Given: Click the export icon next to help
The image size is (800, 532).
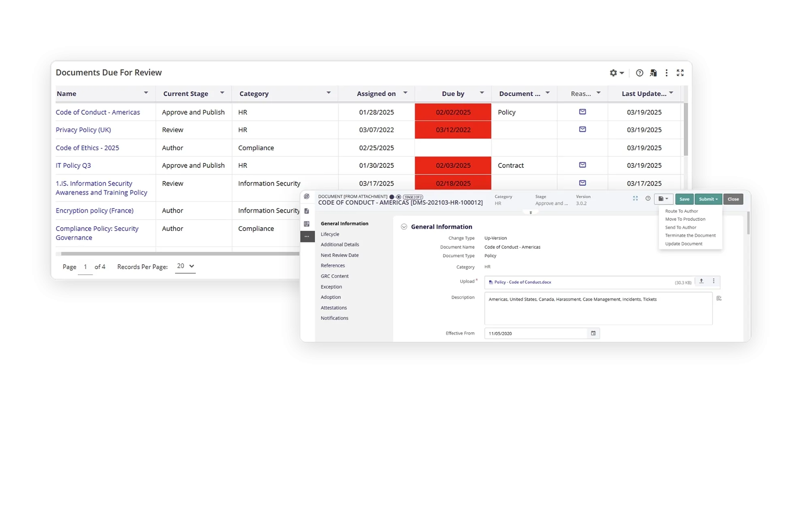Looking at the screenshot, I should tap(653, 73).
